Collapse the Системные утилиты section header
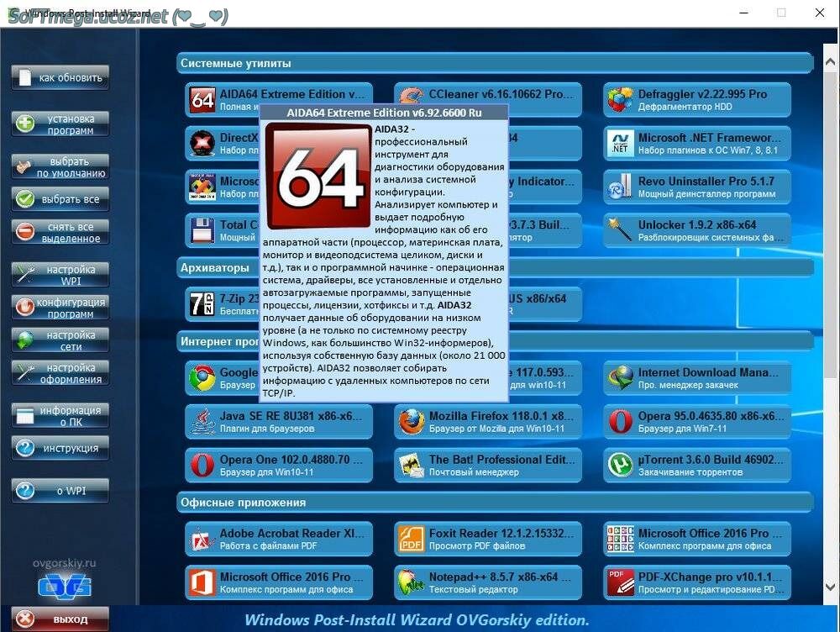Viewport: 840px width, 632px height. pos(494,63)
